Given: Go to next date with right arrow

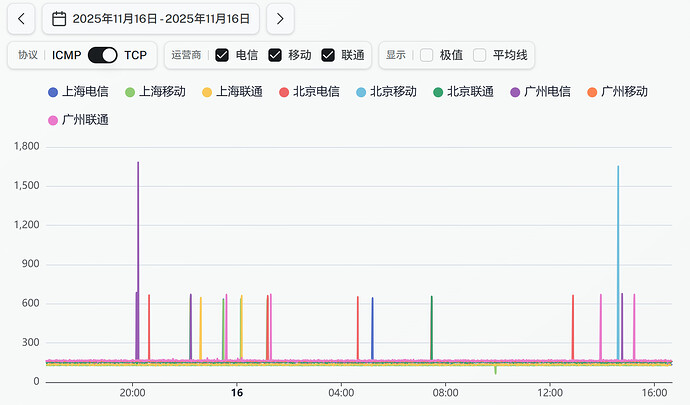Looking at the screenshot, I should click(280, 18).
